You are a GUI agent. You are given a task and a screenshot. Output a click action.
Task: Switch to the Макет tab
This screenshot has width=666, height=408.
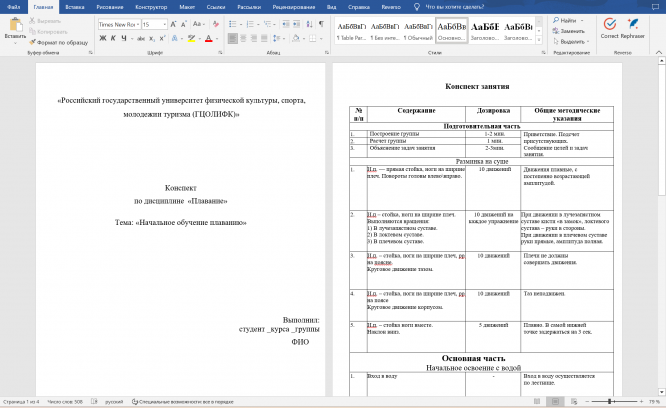tap(187, 7)
